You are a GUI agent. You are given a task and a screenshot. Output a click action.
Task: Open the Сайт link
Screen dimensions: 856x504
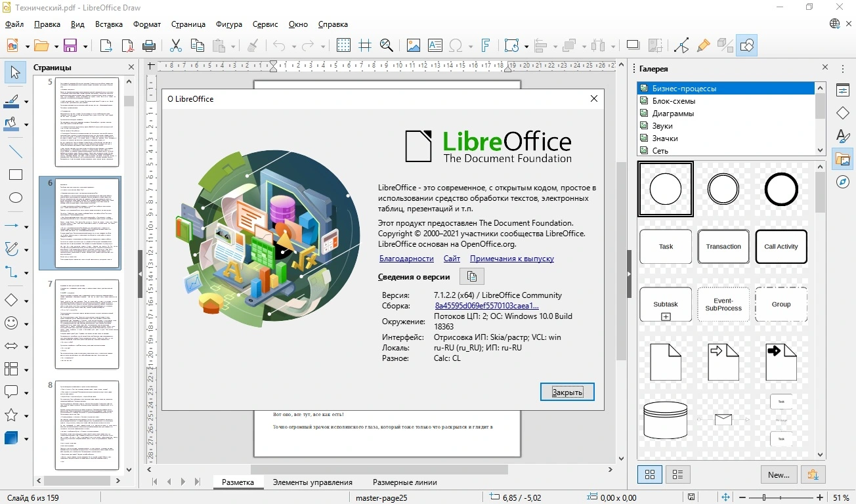coord(452,259)
